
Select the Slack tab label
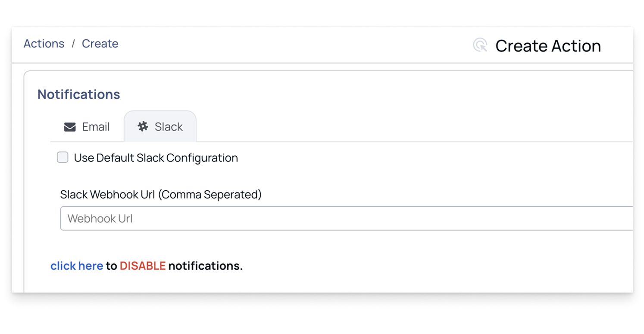point(169,127)
